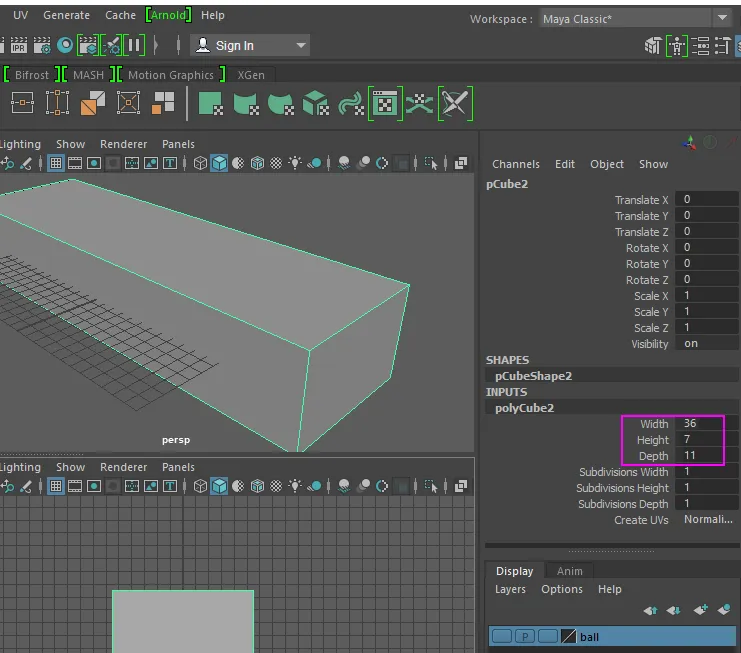
Task: Click the Translate X value field
Action: coord(707,199)
